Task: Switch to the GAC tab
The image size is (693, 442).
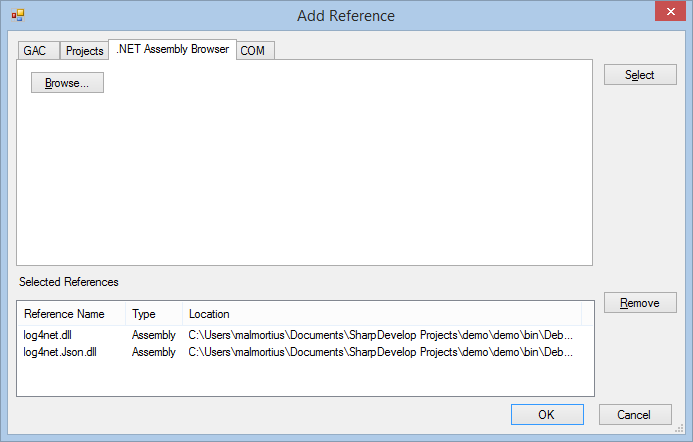Action: pos(35,51)
